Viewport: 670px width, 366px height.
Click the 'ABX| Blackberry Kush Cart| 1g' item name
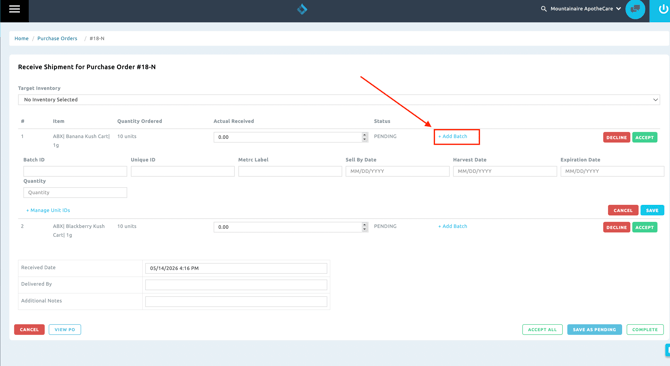(79, 231)
